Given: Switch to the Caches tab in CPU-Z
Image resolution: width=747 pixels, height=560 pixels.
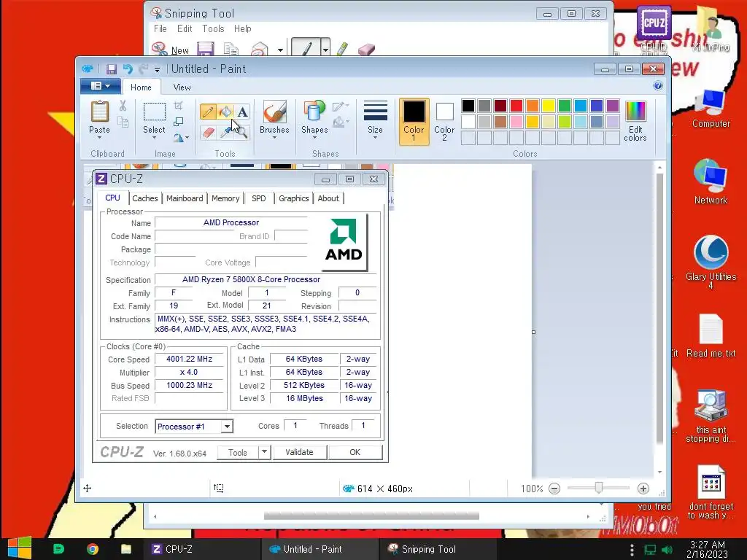Looking at the screenshot, I should (145, 198).
